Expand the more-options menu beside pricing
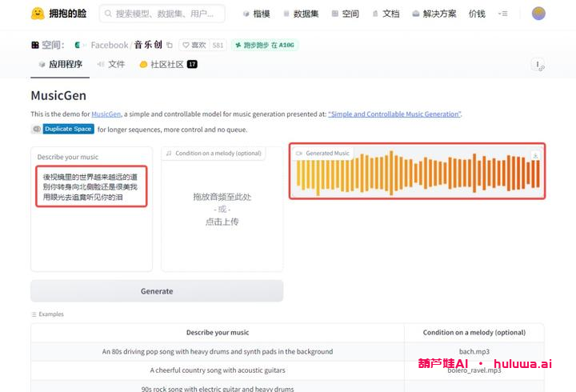 pyautogui.click(x=502, y=14)
